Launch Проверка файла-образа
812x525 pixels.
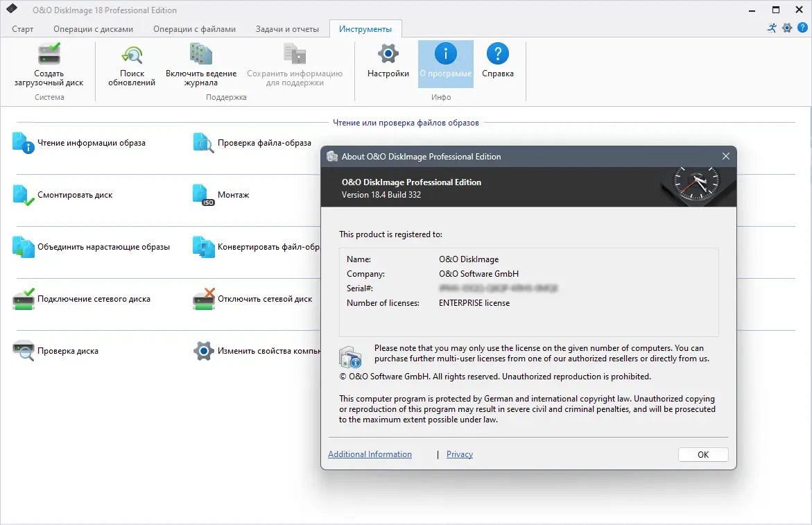click(x=252, y=143)
